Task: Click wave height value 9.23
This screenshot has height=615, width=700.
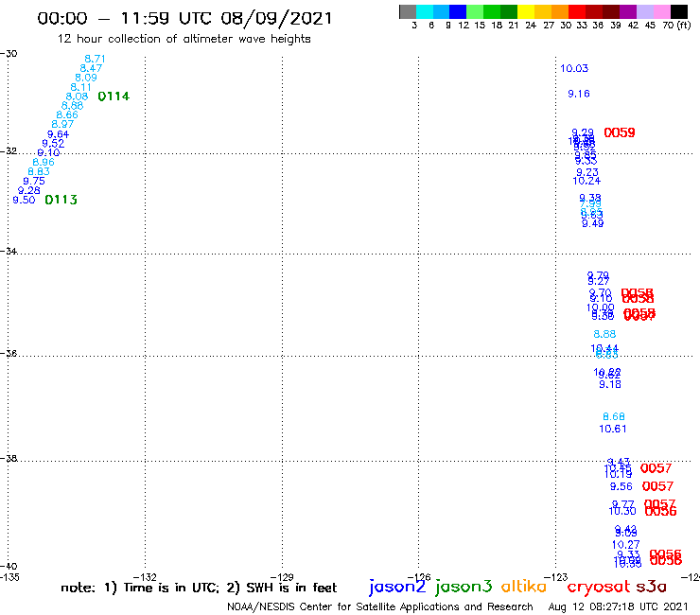Action: tap(587, 172)
